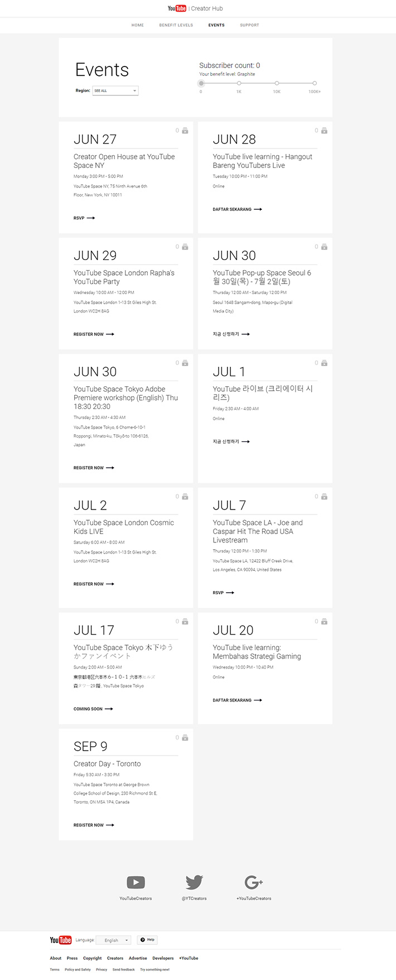Click the camera icon on SEP 9 card
The height and width of the screenshot is (980, 396).
pyautogui.click(x=185, y=738)
